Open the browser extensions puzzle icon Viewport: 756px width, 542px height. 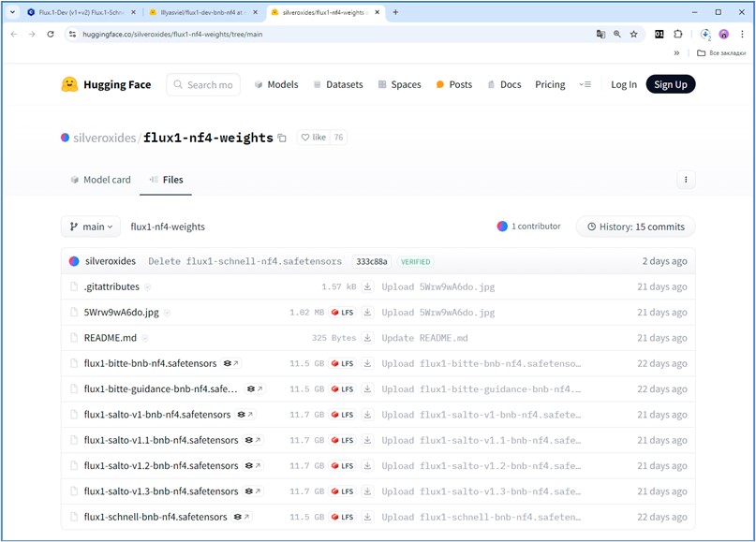tap(678, 34)
